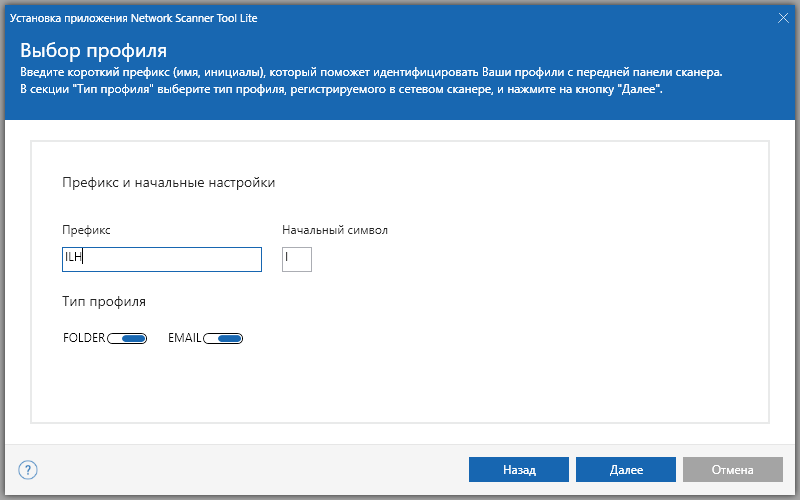
Task: Click the 'Префикс и начальные настройки' heading
Action: coord(168,183)
